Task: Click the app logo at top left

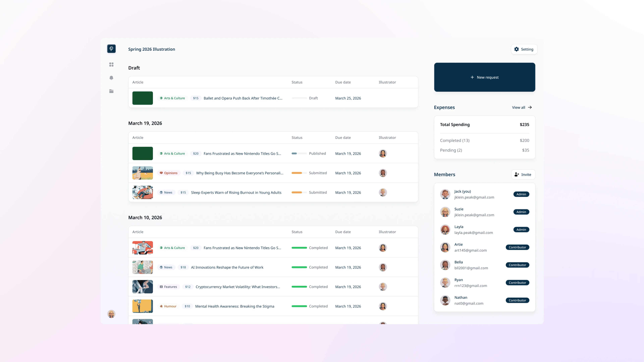Action: pos(111,49)
